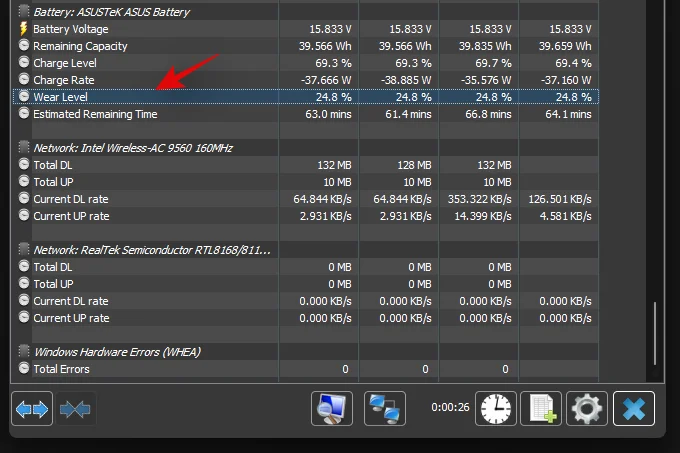Select the highlighted Wear Level row label
The height and width of the screenshot is (453, 680).
click(x=60, y=97)
